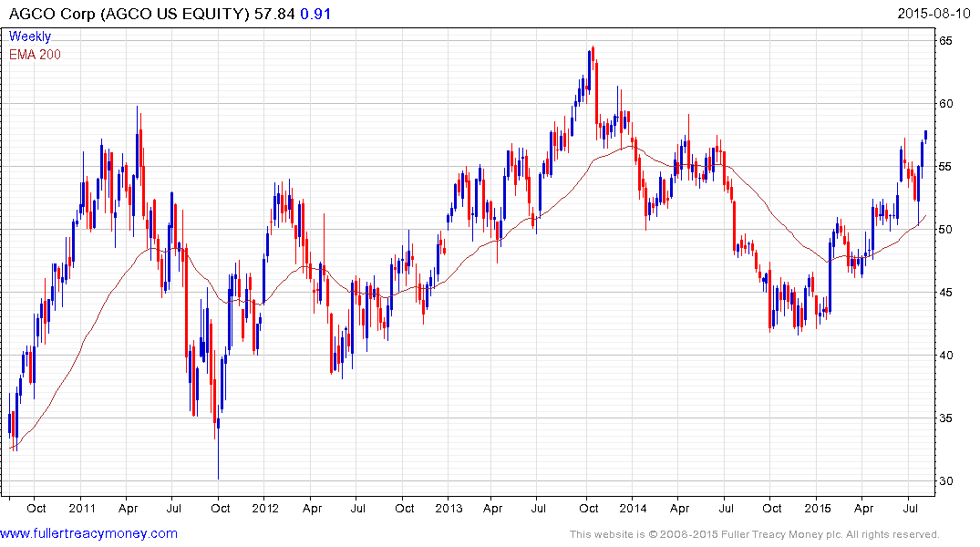Click the 2015 year marker on the time axis

818,508
